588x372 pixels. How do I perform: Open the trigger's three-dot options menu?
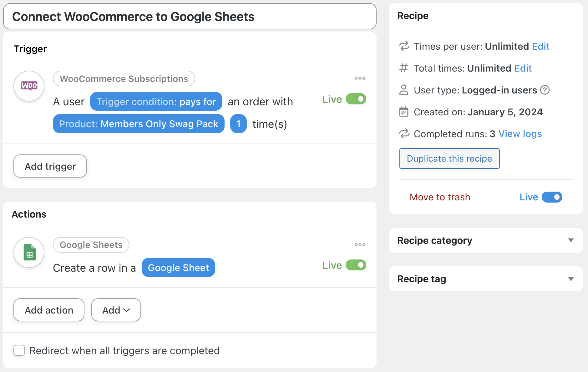pyautogui.click(x=360, y=78)
